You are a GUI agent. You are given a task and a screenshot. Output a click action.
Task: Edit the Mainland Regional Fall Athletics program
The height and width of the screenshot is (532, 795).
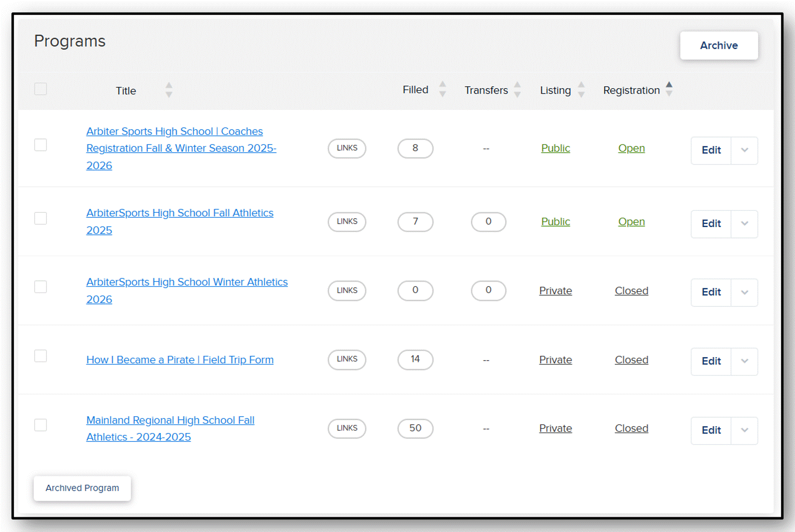pyautogui.click(x=711, y=430)
